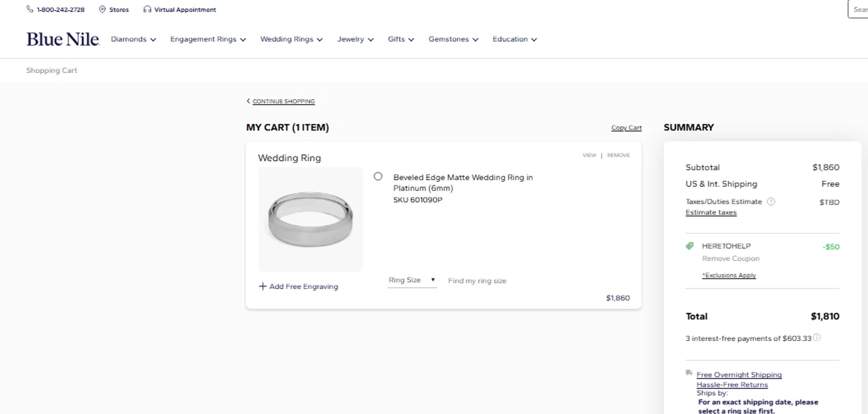
Task: Expand the Education menu
Action: tap(515, 39)
